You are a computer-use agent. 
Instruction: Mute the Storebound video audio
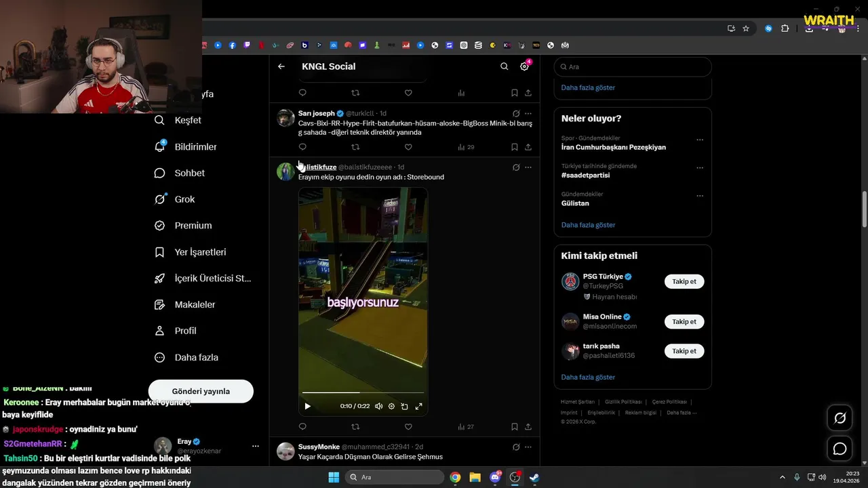click(x=378, y=406)
